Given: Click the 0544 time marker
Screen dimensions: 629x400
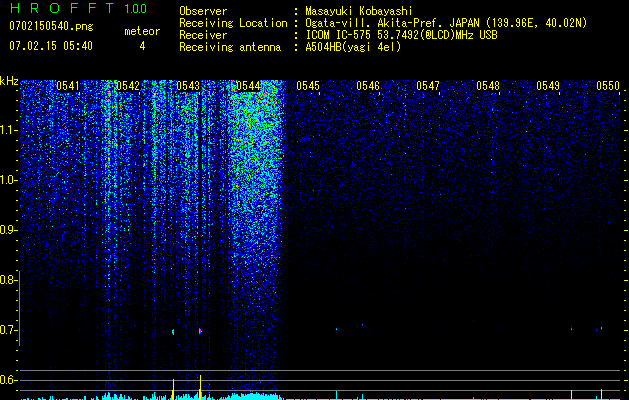Looking at the screenshot, I should point(248,86).
